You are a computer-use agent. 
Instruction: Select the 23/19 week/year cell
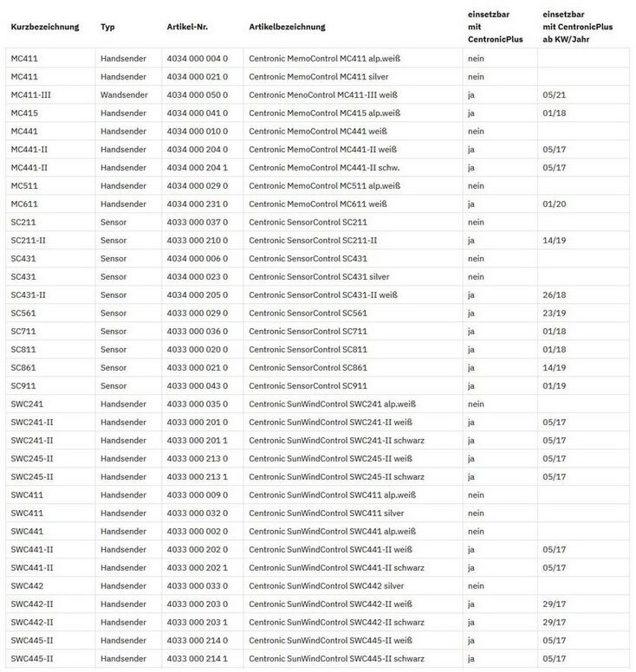[x=554, y=313]
